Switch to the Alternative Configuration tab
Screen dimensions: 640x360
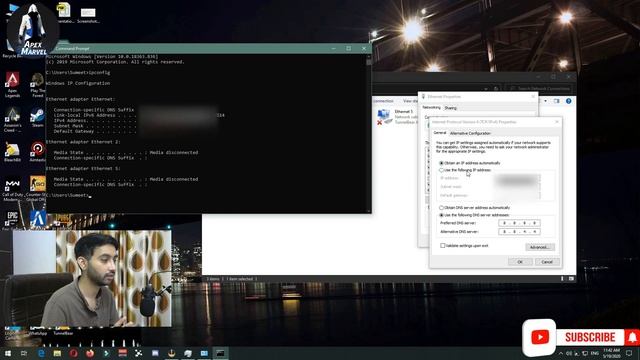point(470,133)
